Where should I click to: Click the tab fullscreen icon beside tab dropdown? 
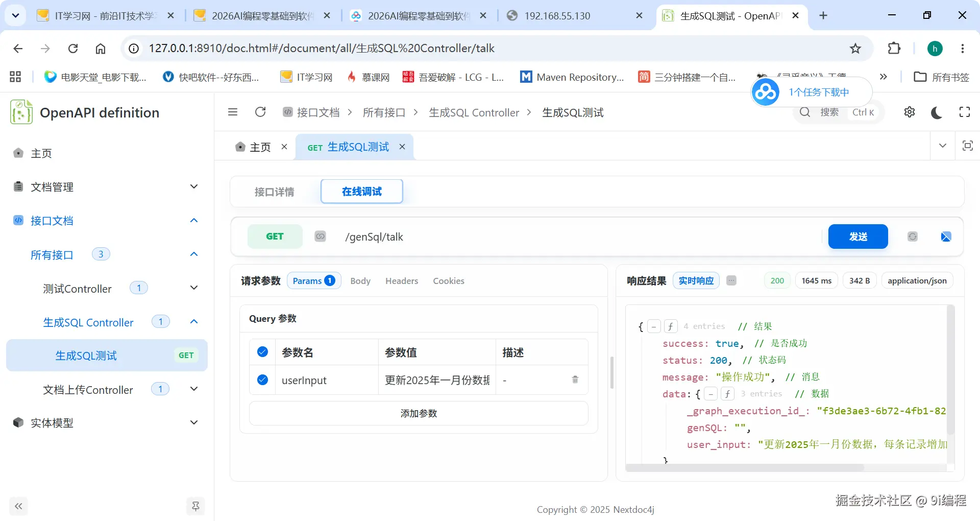pos(967,146)
